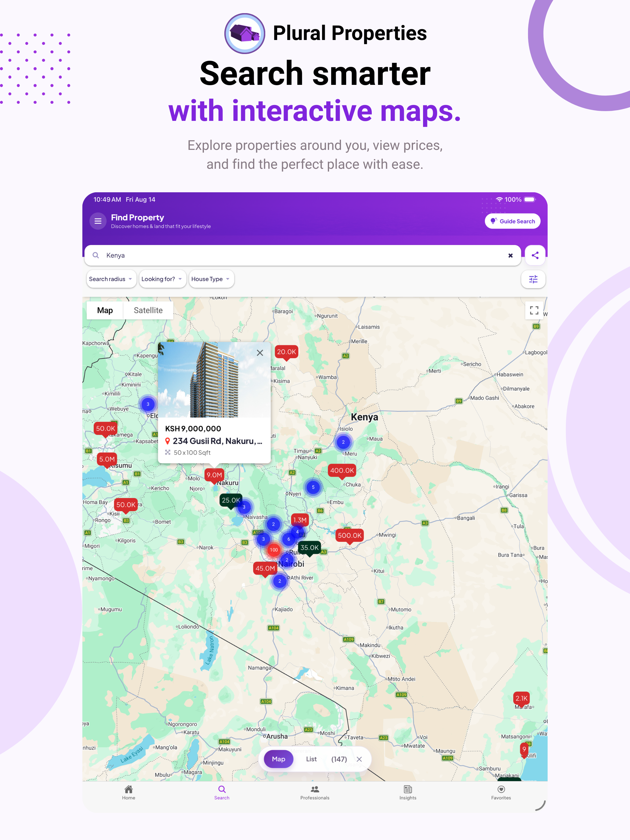Viewport: 630px width, 840px height.
Task: Select the dark 25.0K price marker
Action: pos(231,501)
